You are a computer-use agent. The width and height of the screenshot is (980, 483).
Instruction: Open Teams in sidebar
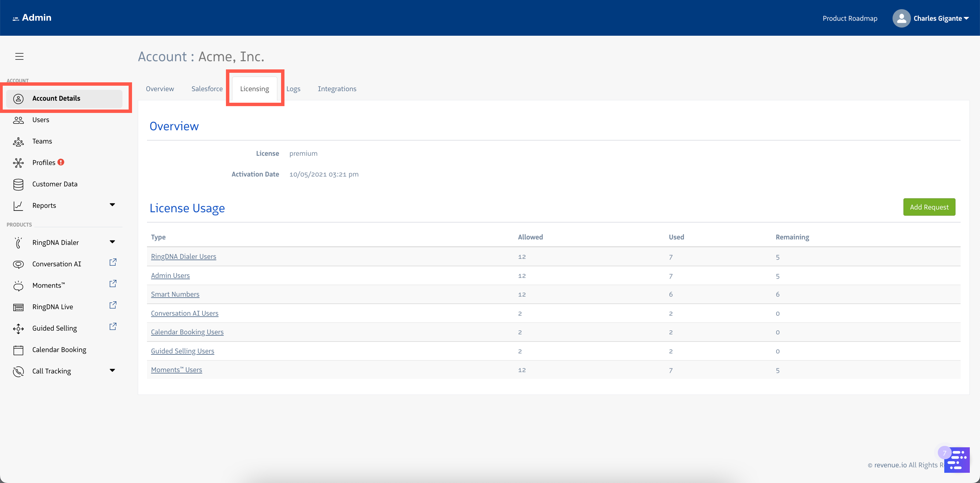coord(42,141)
